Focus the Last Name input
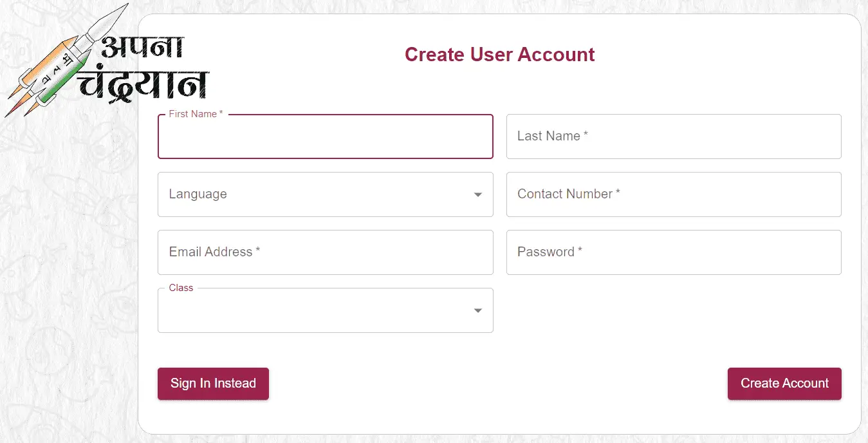868x443 pixels. coord(674,136)
